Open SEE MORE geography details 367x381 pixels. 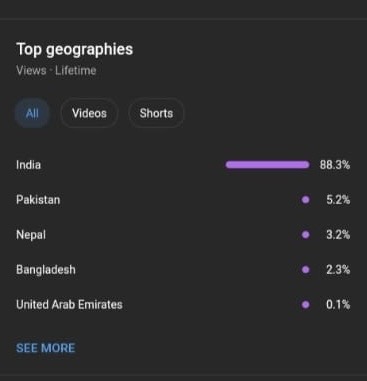[46, 348]
